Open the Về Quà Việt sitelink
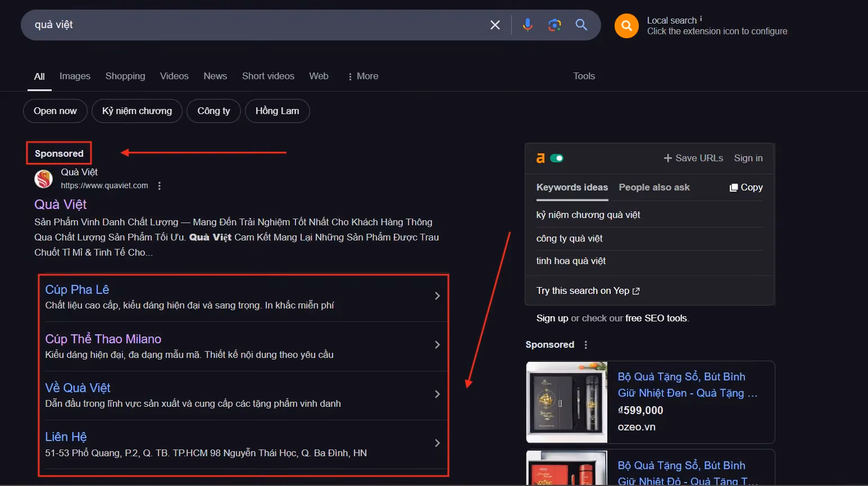Viewport: 868px width, 486px height. pyautogui.click(x=78, y=388)
